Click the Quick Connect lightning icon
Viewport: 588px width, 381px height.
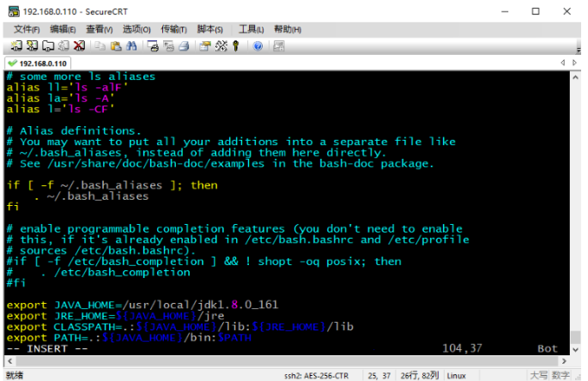pyautogui.click(x=33, y=46)
